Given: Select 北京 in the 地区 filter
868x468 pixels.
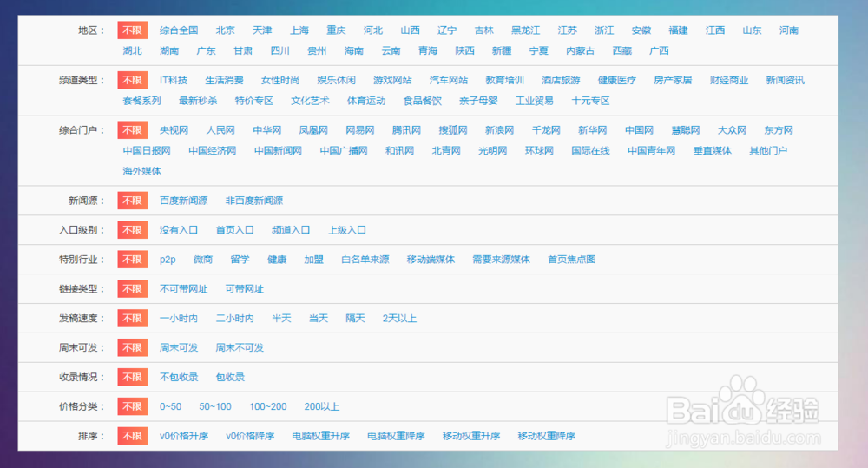Looking at the screenshot, I should [226, 30].
